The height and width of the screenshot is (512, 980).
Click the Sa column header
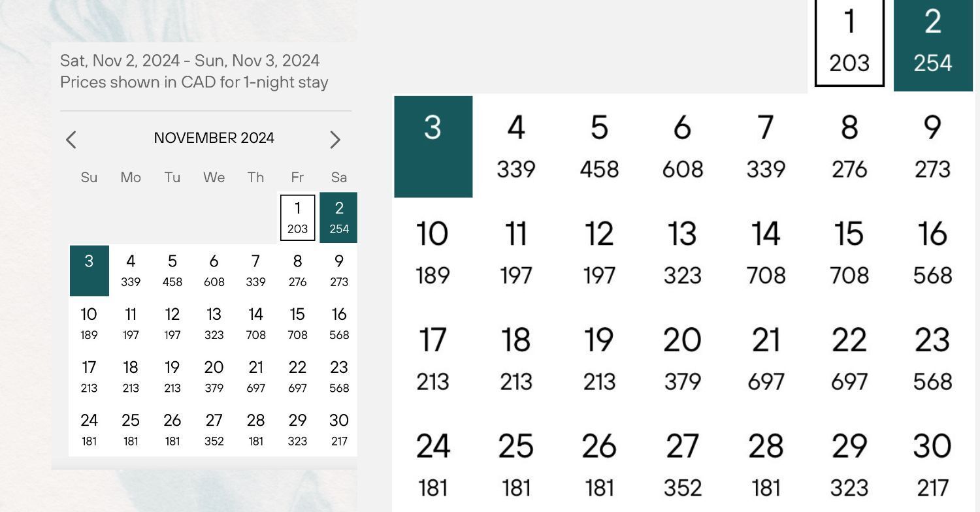(x=339, y=177)
